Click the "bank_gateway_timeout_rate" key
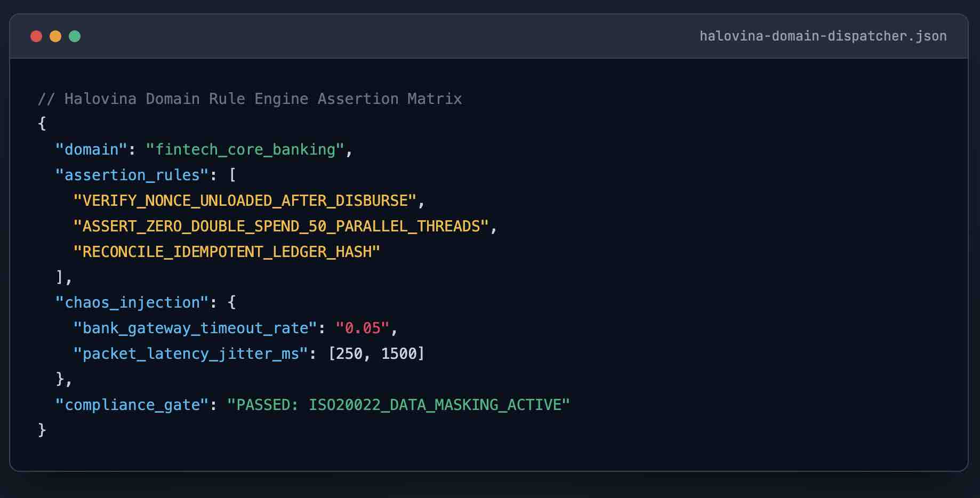Screen dimensions: 980x498 [195, 328]
